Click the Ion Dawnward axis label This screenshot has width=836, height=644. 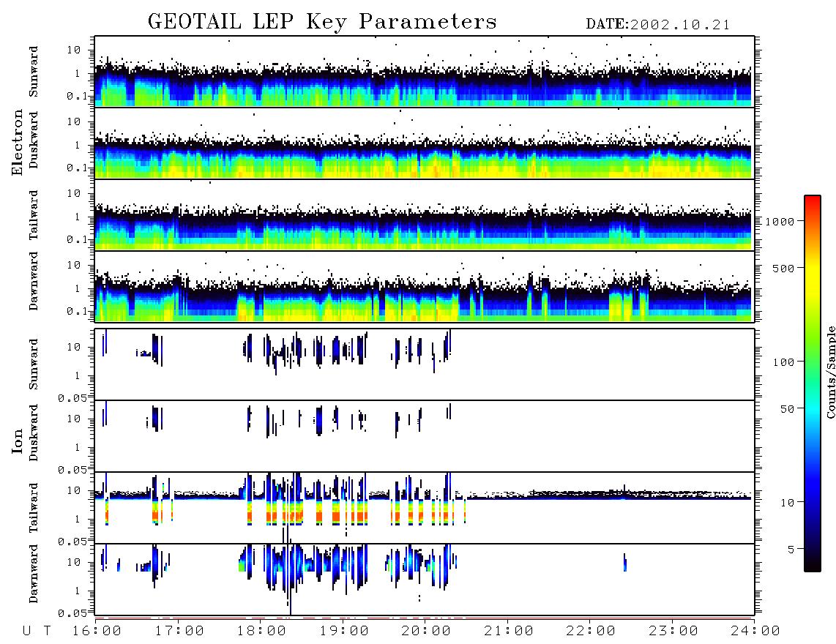point(34,574)
